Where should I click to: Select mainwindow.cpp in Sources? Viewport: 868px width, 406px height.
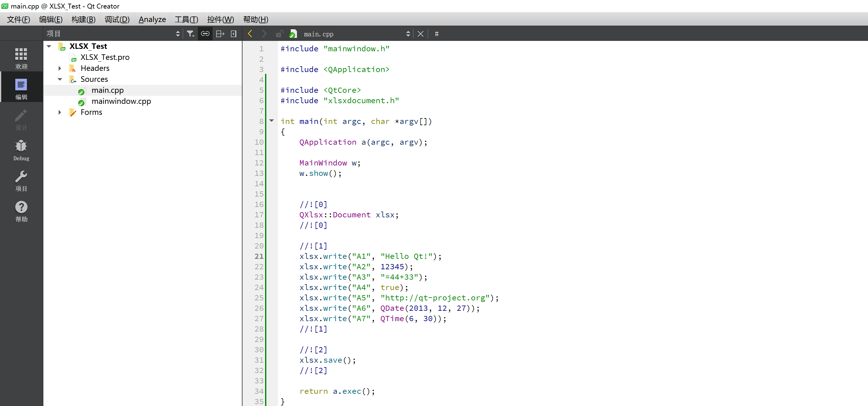click(121, 101)
